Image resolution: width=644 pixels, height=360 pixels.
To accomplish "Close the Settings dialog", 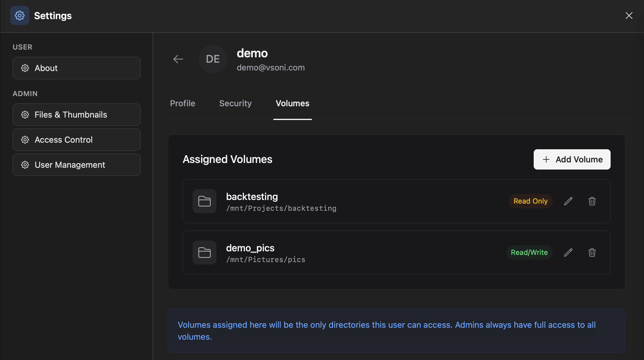I will pos(629,16).
